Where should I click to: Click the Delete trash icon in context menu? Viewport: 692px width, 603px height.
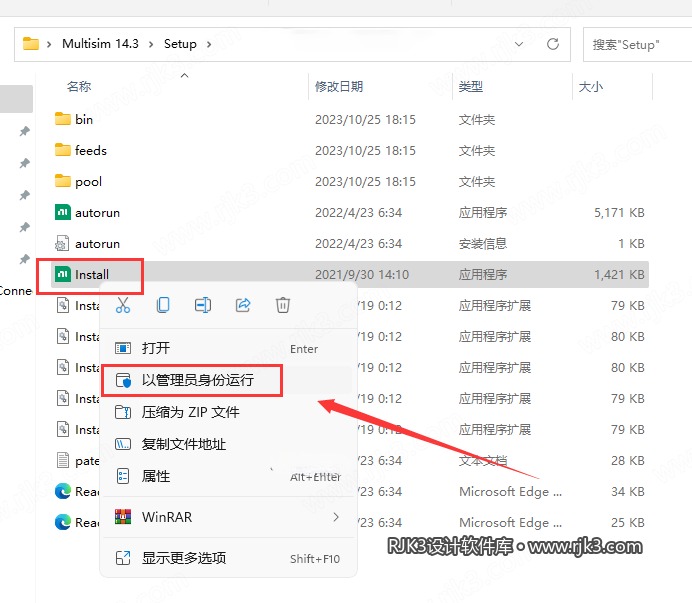282,305
